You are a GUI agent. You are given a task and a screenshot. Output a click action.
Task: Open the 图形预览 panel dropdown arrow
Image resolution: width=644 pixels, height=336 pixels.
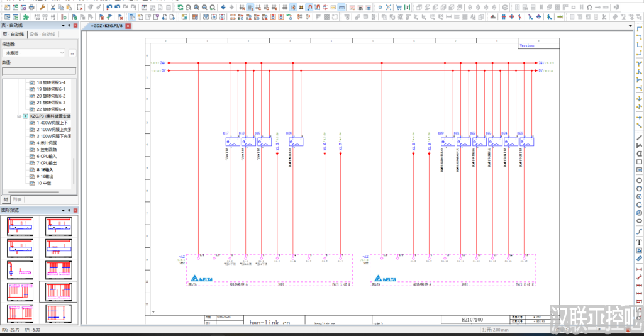click(x=64, y=210)
